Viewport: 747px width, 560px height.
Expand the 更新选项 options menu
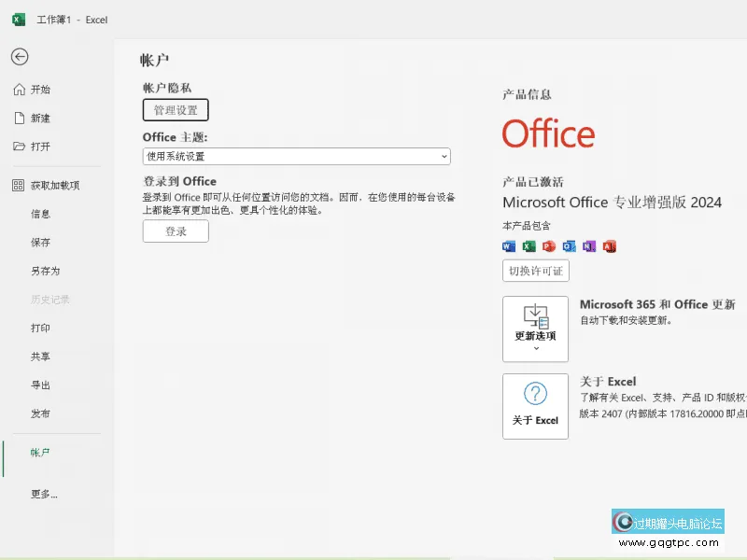pyautogui.click(x=535, y=350)
